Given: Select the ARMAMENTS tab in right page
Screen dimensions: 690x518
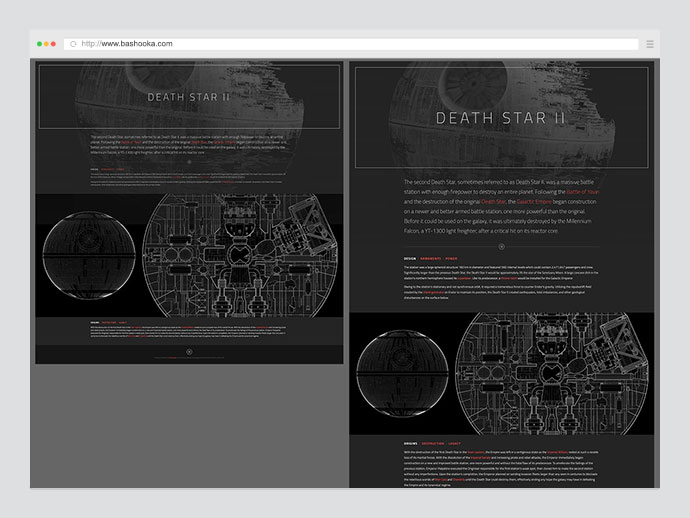Looking at the screenshot, I should [430, 259].
